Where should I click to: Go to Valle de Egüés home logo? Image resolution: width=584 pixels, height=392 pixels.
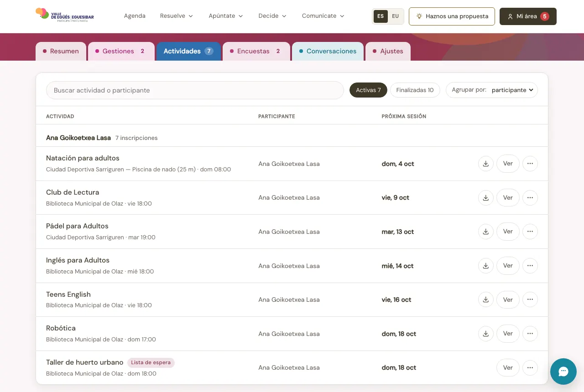(65, 16)
